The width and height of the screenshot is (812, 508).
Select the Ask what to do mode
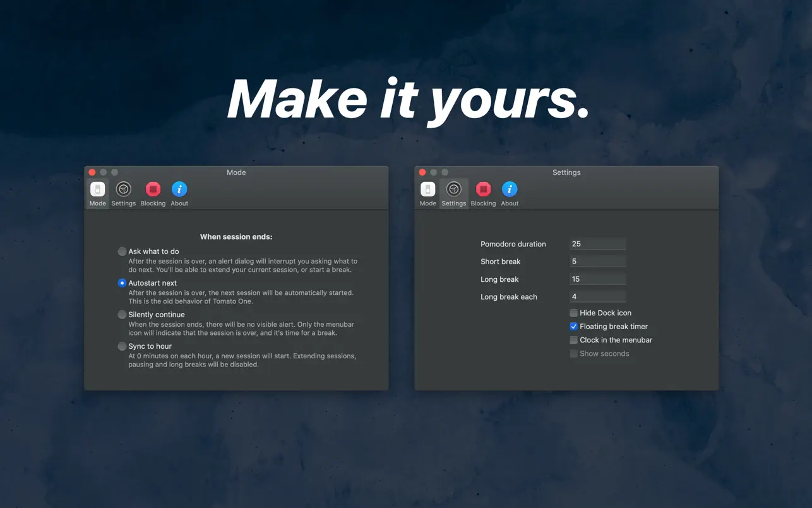tap(122, 251)
